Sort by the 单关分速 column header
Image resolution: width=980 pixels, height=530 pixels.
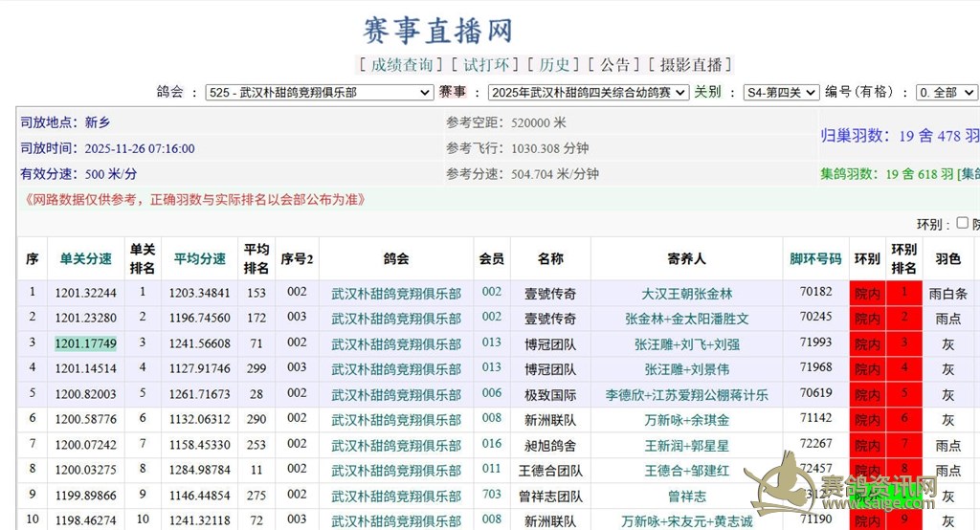pos(86,258)
